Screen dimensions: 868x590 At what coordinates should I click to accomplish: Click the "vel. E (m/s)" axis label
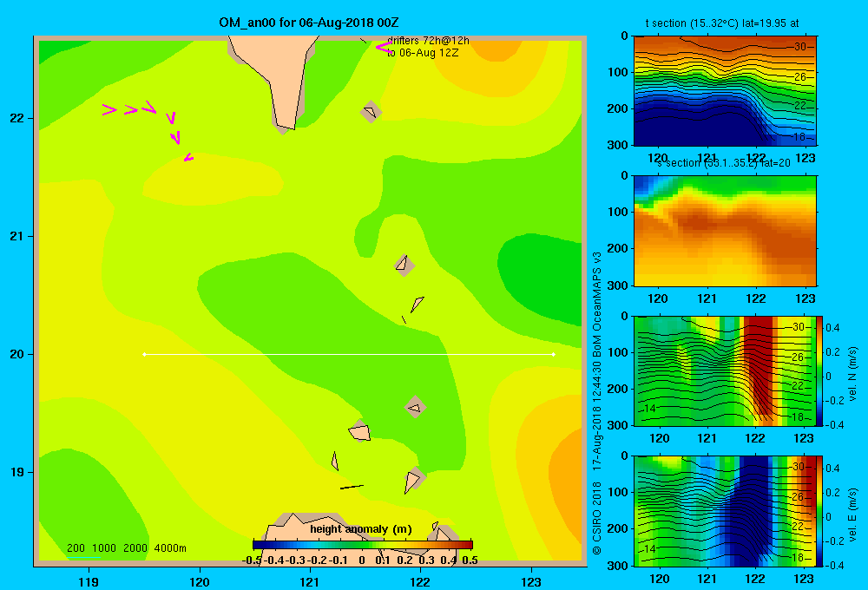[852, 515]
